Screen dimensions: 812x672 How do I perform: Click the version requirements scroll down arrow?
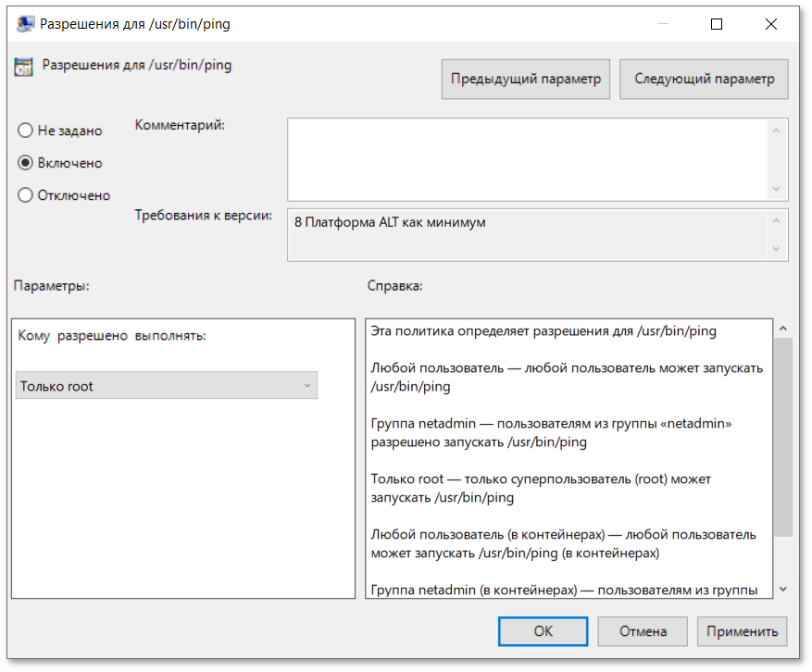point(776,249)
